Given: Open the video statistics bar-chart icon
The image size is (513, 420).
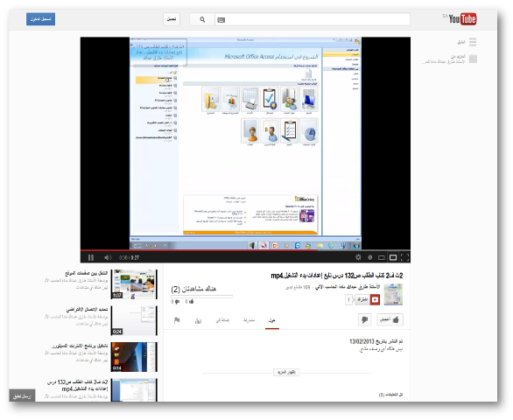Looking at the screenshot, I should [x=198, y=320].
